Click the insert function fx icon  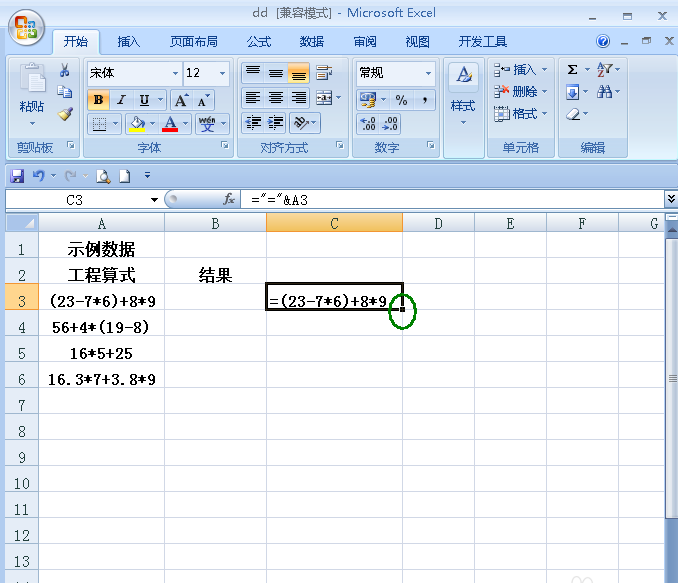coord(229,199)
